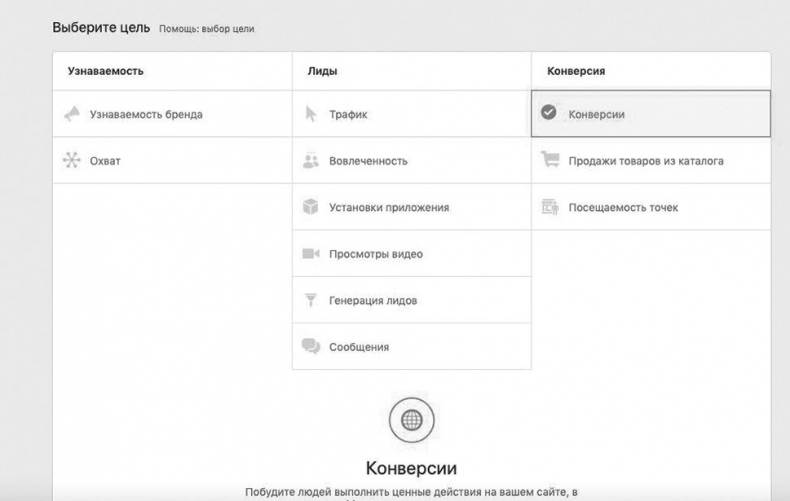Select Узнаваемость бренда objective
The width and height of the screenshot is (790, 501).
(x=146, y=114)
